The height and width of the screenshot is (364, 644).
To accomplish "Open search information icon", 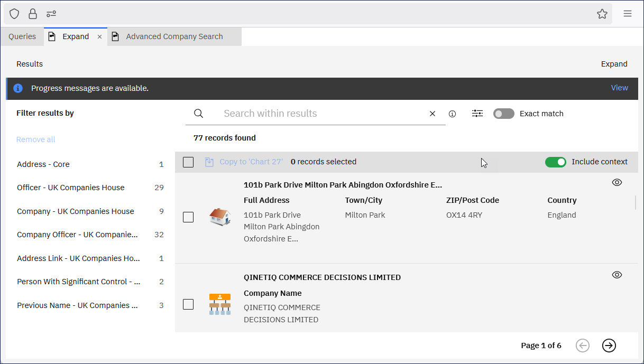I will pyautogui.click(x=452, y=114).
